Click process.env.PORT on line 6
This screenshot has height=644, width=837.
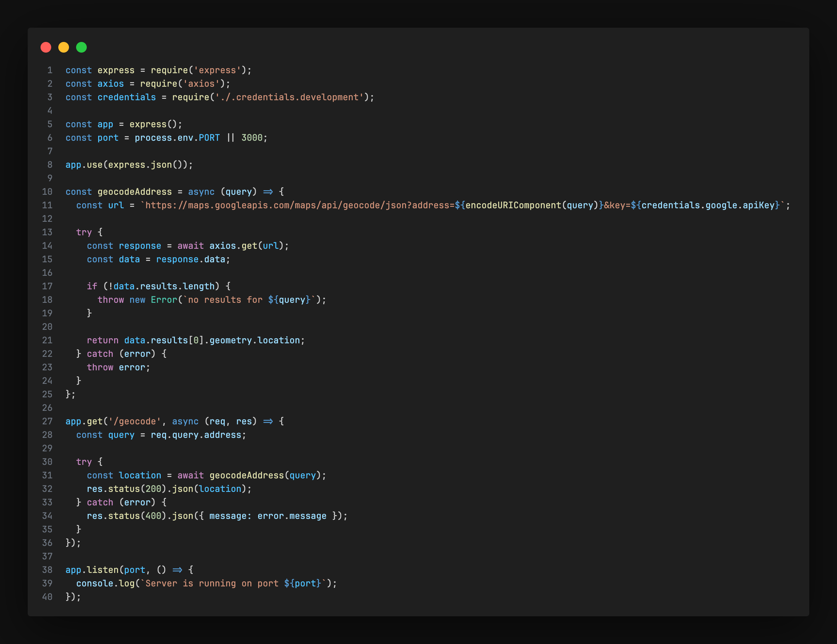coord(177,138)
